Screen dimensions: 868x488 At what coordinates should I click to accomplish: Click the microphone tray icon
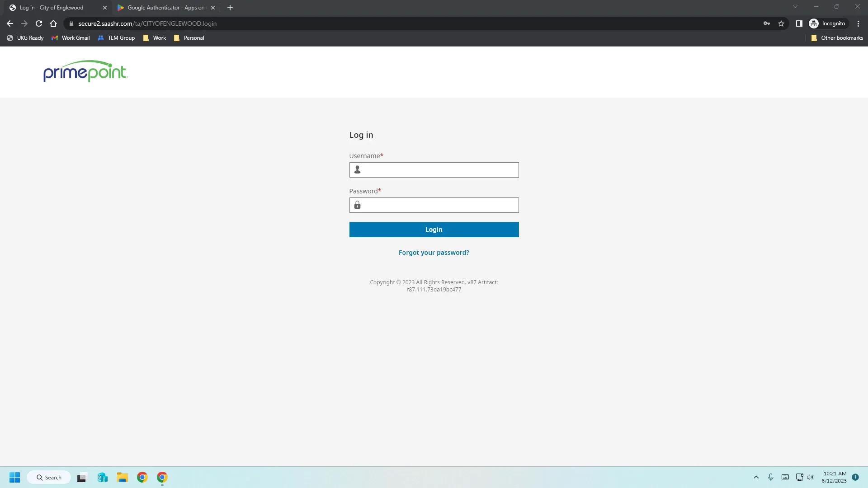tap(771, 477)
